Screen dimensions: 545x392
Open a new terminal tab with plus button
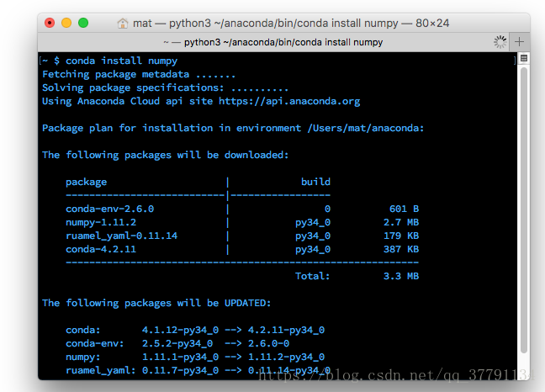tap(519, 42)
